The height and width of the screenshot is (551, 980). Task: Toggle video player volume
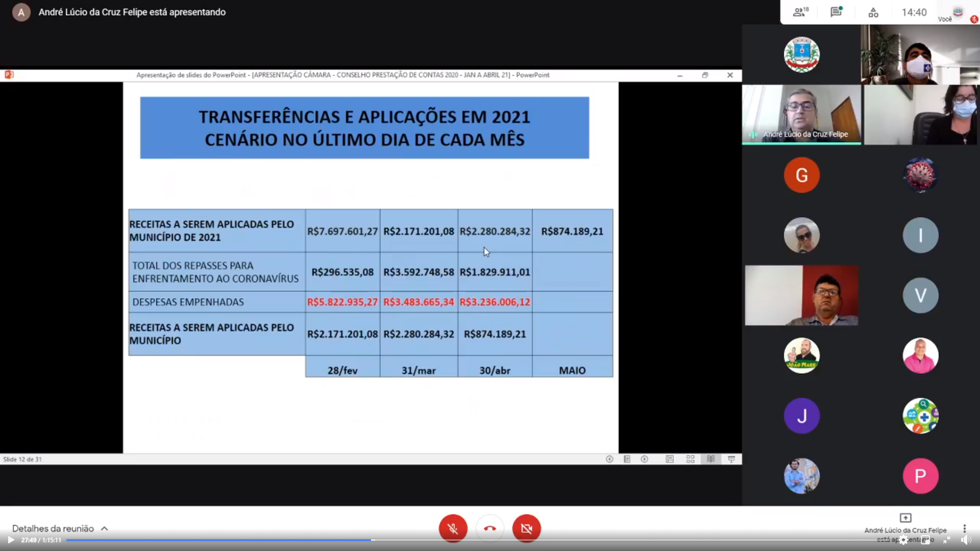tap(966, 540)
